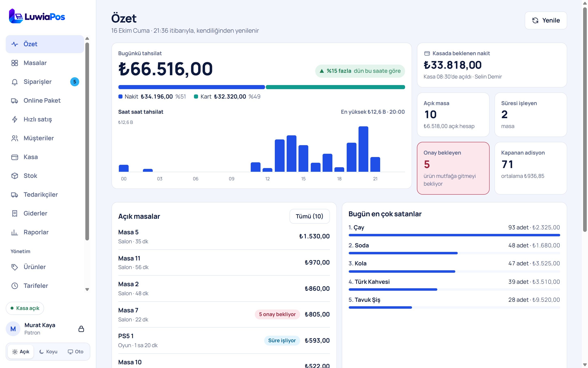Click the sidebar scroll up arrow

[87, 38]
